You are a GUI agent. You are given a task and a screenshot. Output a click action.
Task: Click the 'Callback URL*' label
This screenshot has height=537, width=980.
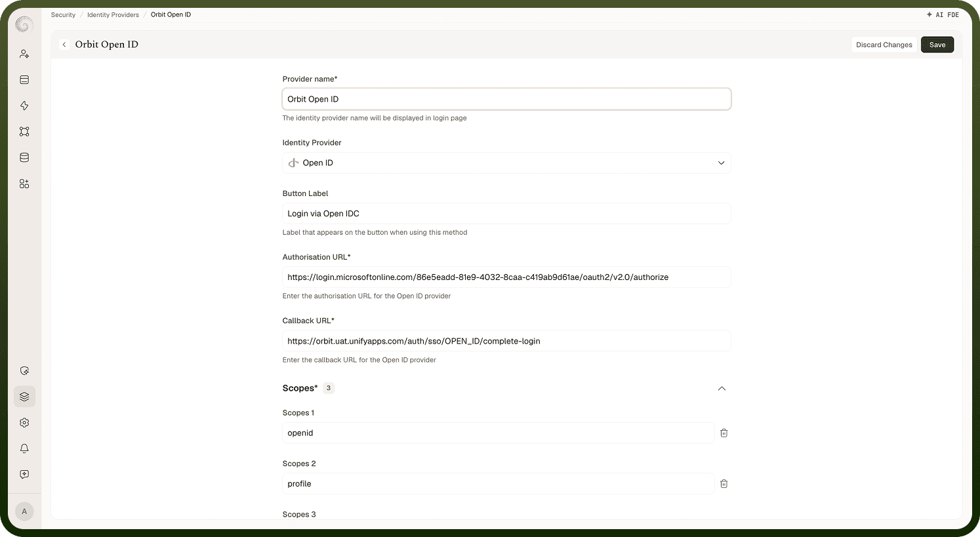[308, 321]
